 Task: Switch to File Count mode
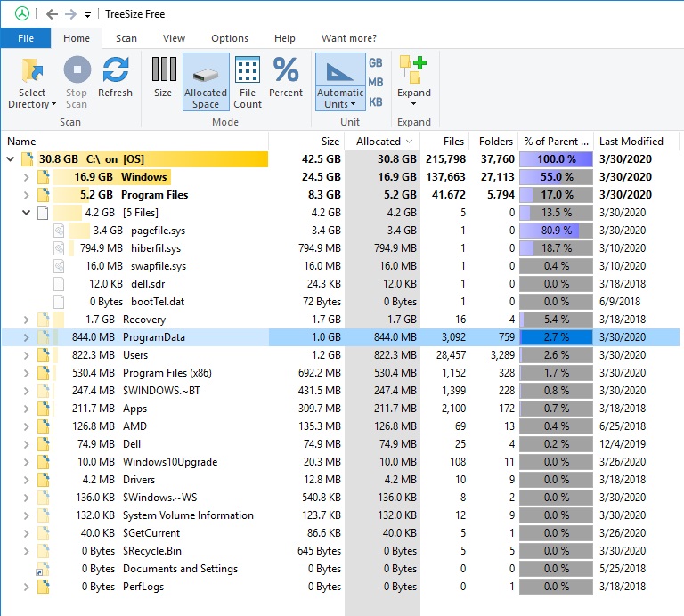pyautogui.click(x=248, y=83)
